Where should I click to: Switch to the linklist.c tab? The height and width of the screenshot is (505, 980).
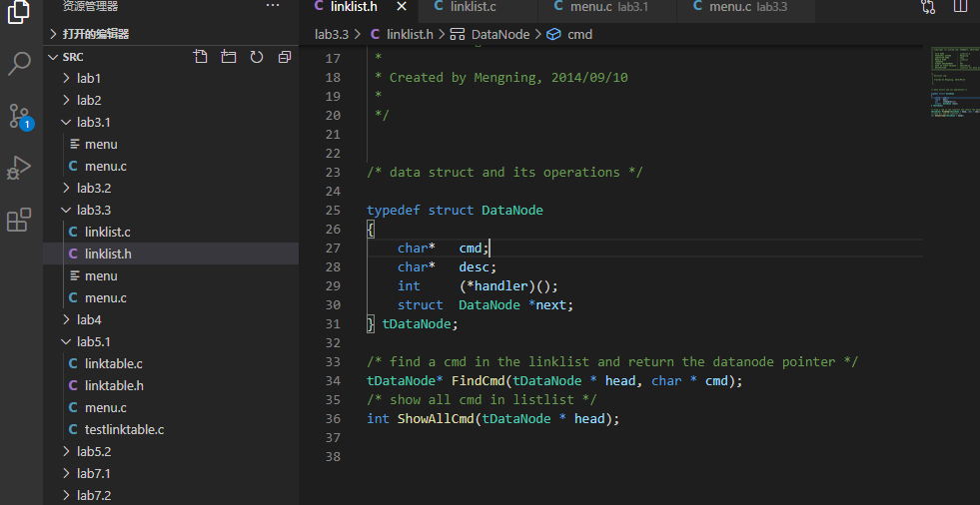coord(474,7)
